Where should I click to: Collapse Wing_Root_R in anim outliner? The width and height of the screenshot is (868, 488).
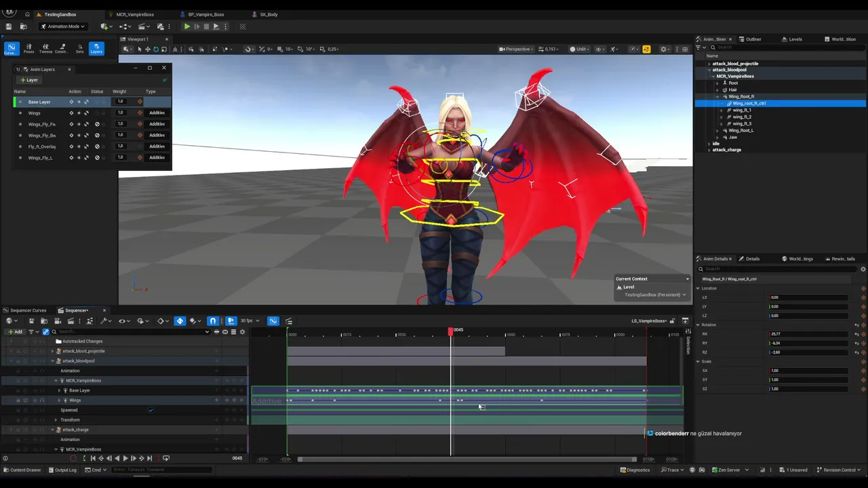(717, 97)
